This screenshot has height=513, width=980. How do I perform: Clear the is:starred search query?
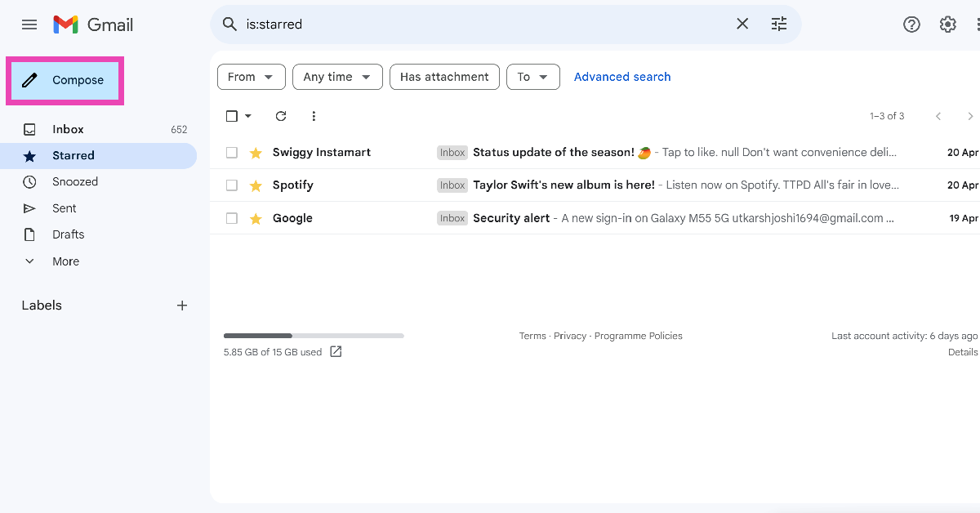click(x=742, y=25)
